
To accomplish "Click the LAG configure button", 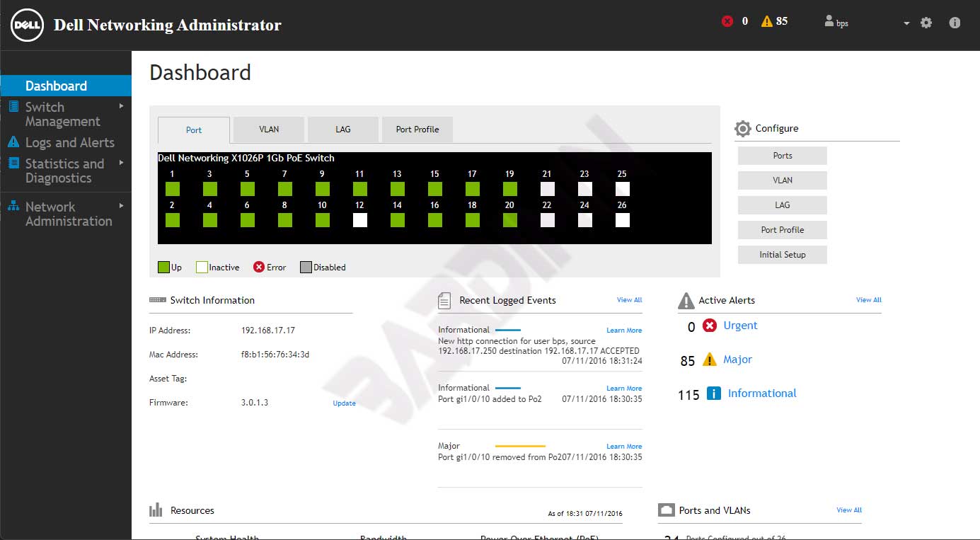I will [783, 205].
